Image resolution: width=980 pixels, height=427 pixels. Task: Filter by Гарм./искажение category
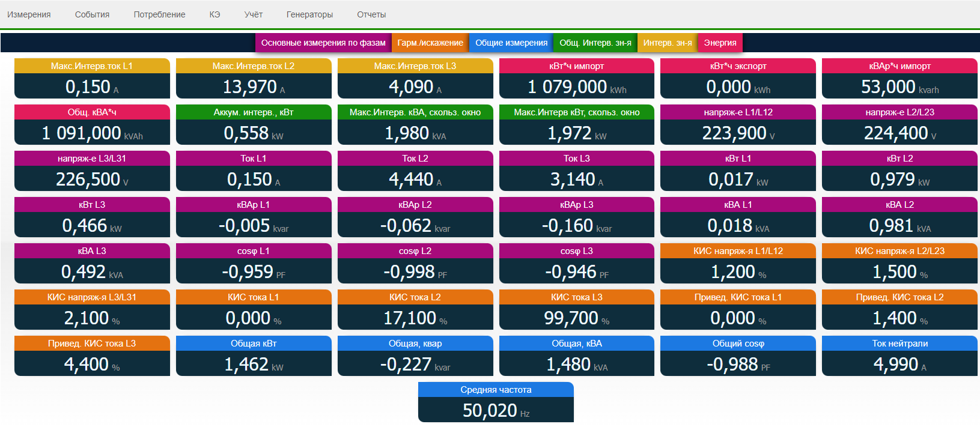(430, 43)
